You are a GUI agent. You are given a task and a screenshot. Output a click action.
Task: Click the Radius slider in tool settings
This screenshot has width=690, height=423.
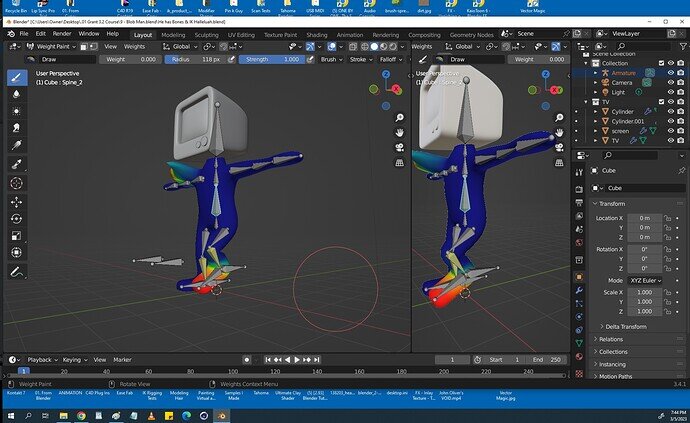[x=196, y=59]
